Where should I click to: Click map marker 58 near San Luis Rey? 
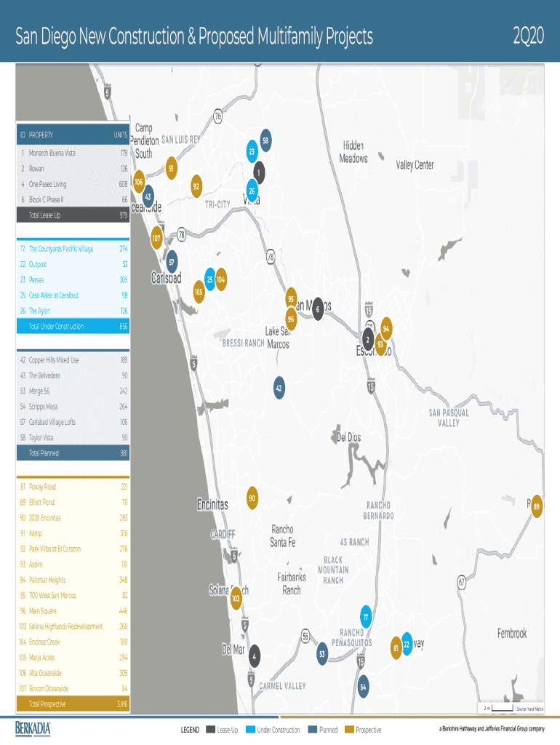pos(265,140)
